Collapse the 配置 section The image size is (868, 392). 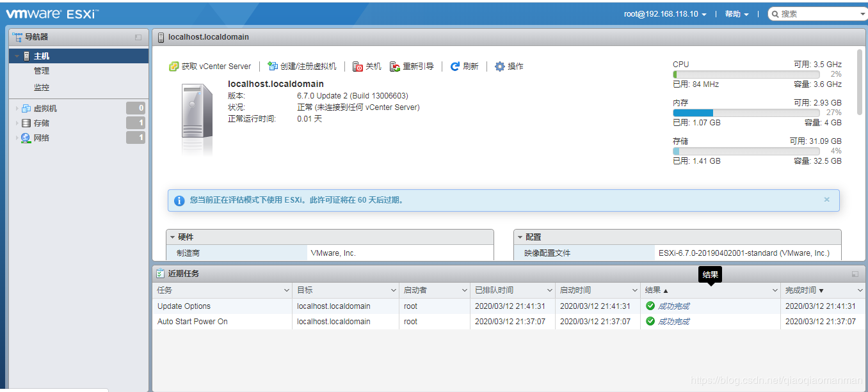520,237
